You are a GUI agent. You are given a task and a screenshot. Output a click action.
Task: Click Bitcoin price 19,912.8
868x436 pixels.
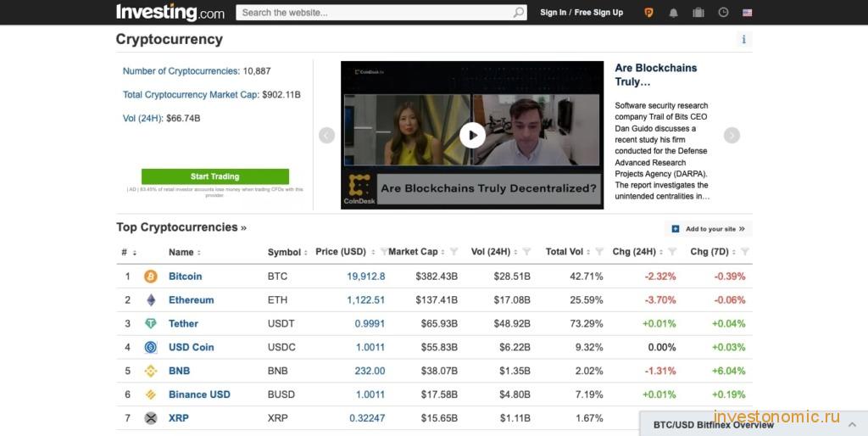[366, 277]
